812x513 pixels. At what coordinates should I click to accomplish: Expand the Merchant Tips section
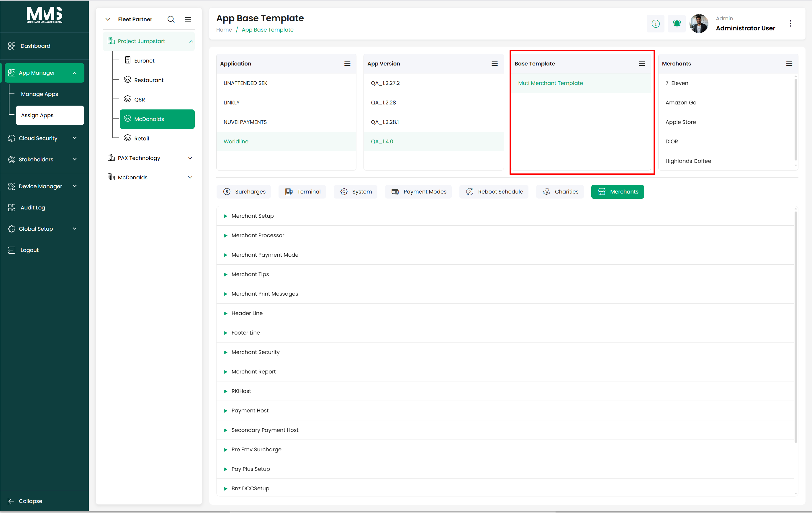pyautogui.click(x=505, y=274)
